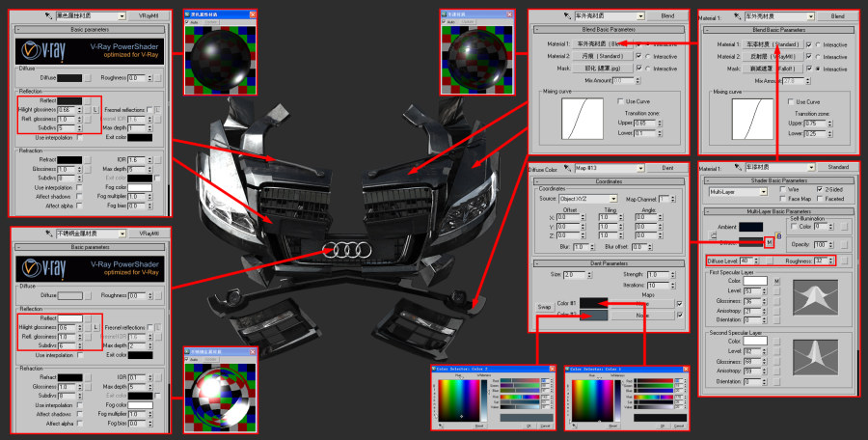Open IOR map slot in upper VRayMtl panel
Image resolution: width=868 pixels, height=440 pixels.
pyautogui.click(x=158, y=159)
